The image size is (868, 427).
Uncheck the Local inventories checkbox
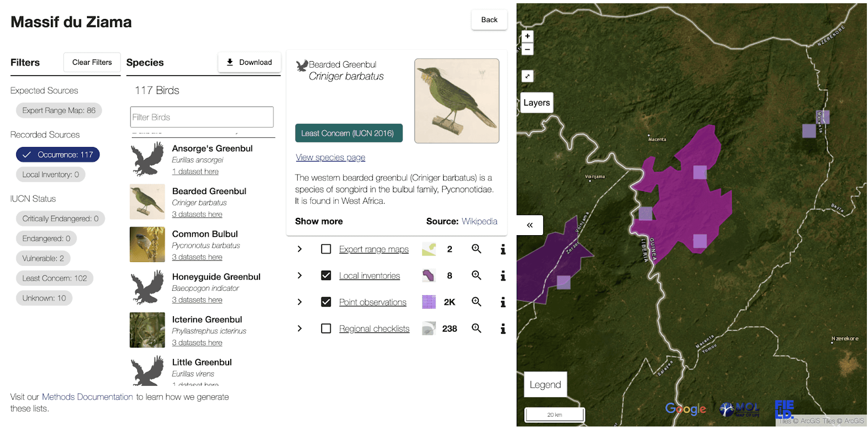[x=326, y=276]
